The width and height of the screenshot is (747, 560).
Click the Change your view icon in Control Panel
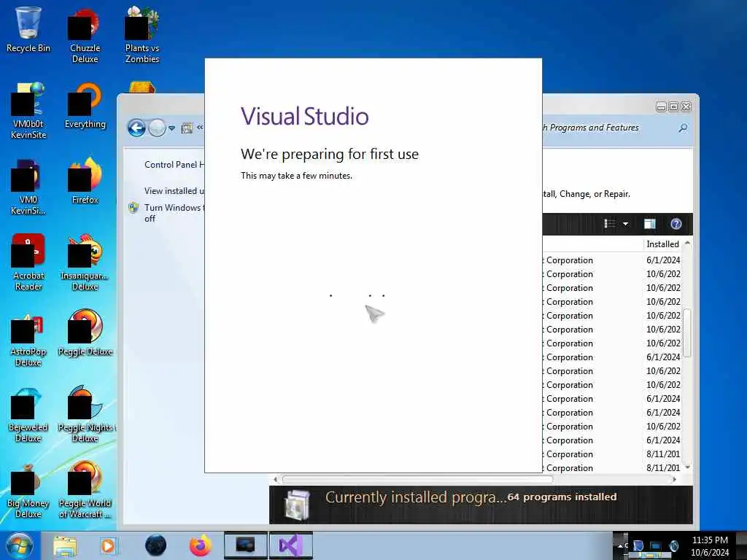609,224
